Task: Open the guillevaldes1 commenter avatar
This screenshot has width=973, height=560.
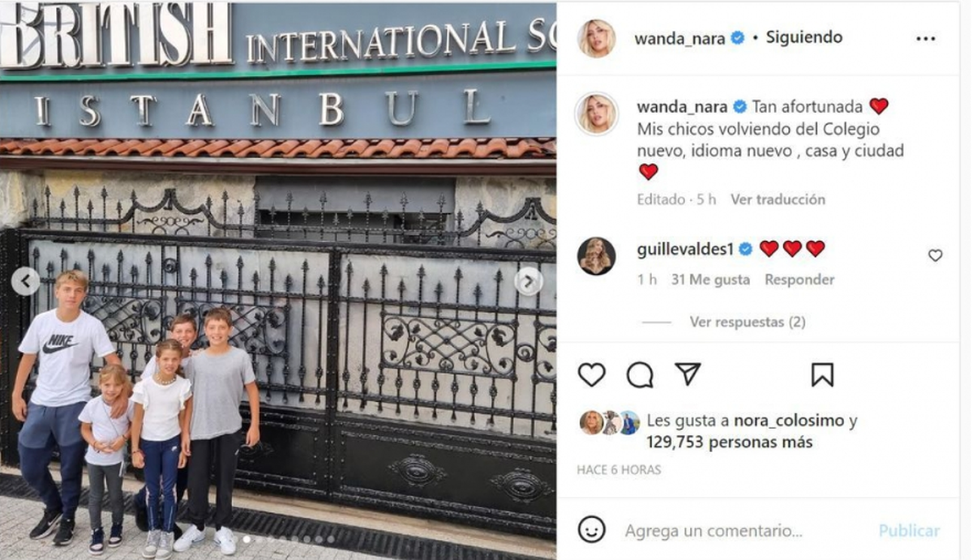Action: coord(596,256)
